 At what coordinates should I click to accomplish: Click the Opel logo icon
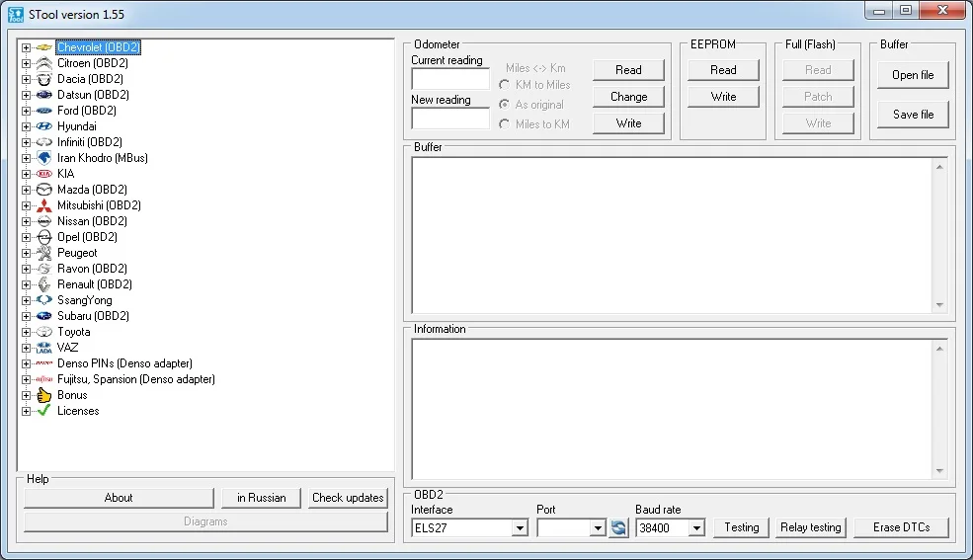click(x=44, y=237)
